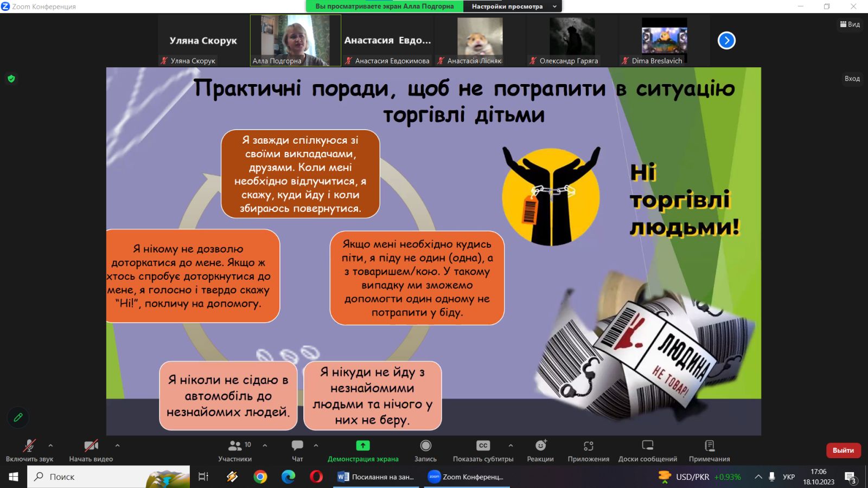This screenshot has width=868, height=488.
Task: Turn on camera with Начать видео
Action: [x=91, y=450]
